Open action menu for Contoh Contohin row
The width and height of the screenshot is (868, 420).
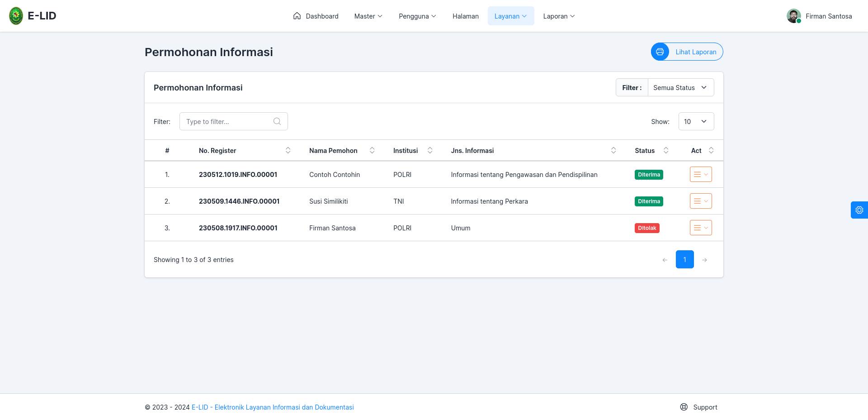[701, 174]
